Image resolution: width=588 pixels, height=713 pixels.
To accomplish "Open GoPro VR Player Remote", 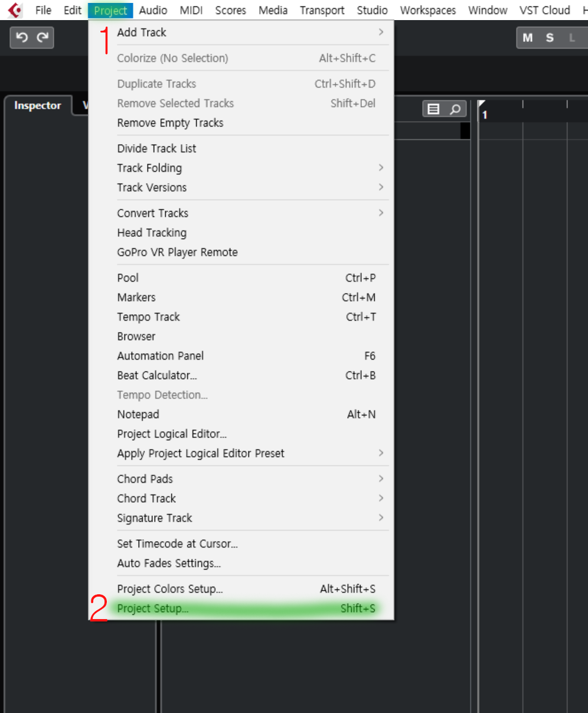I will [x=241, y=252].
